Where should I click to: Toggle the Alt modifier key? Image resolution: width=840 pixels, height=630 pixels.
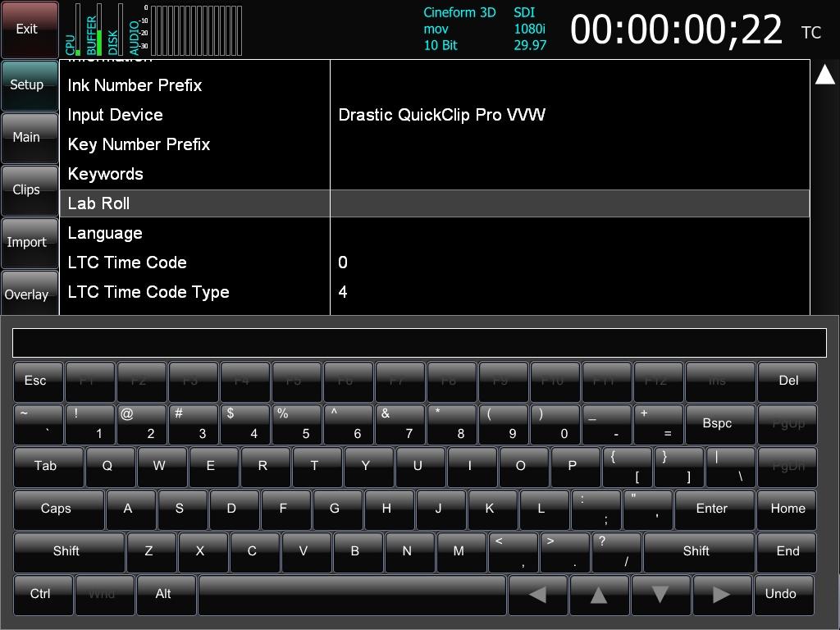pyautogui.click(x=166, y=595)
